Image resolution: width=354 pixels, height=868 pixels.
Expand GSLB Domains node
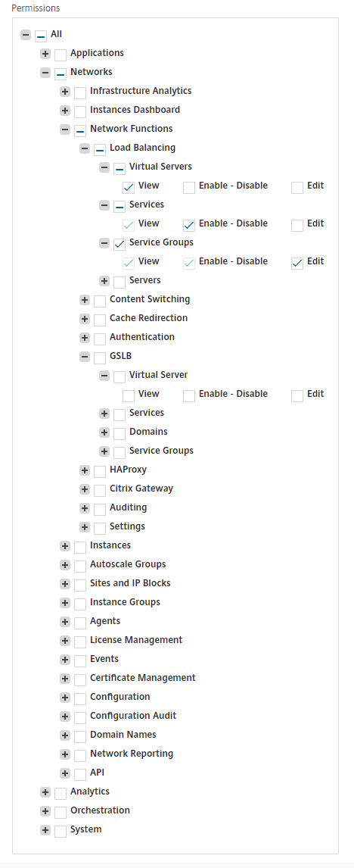(104, 432)
